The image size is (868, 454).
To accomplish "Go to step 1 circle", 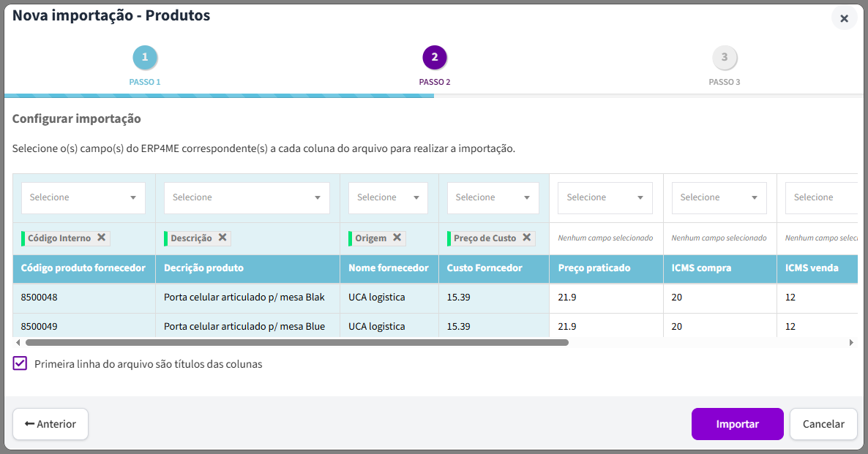I will point(145,57).
